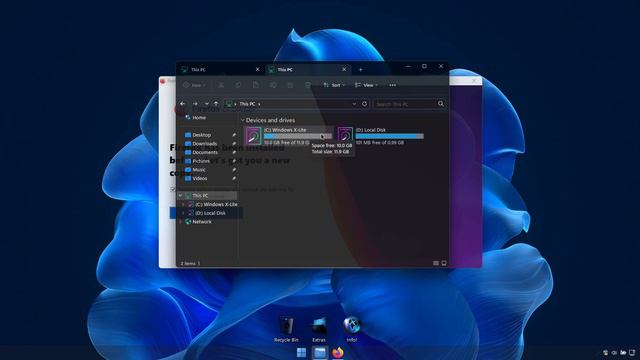Select the (C:) Windows X-Lite drive icon
640x360 pixels.
(253, 136)
